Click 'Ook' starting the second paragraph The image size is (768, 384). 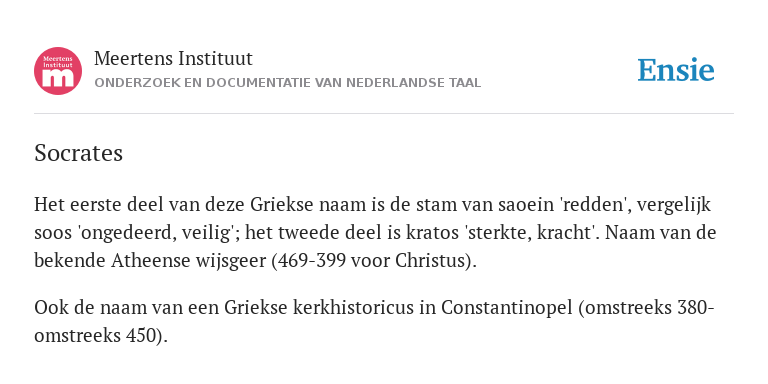coord(48,308)
